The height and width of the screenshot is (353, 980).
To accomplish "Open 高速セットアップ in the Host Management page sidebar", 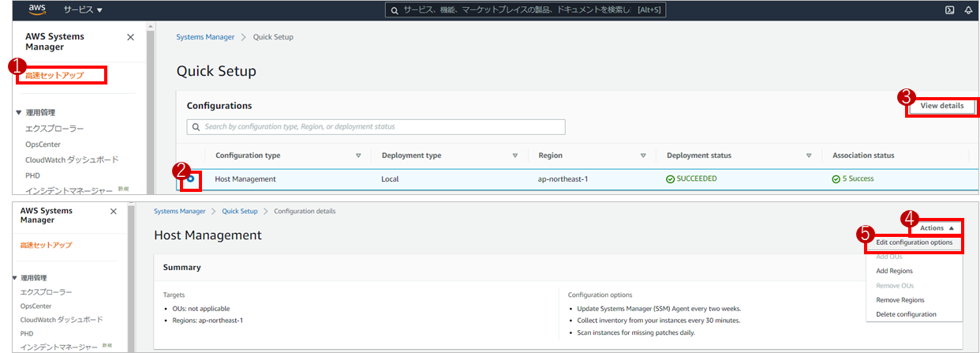I will 46,246.
